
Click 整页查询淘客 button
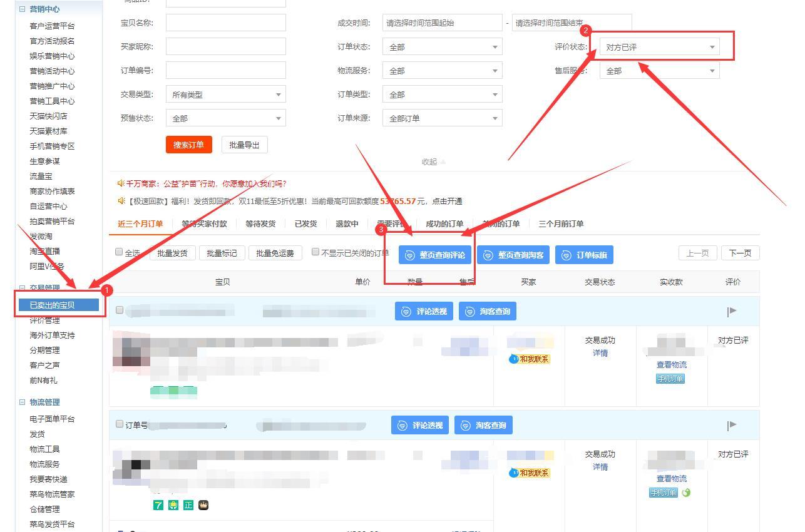click(513, 255)
